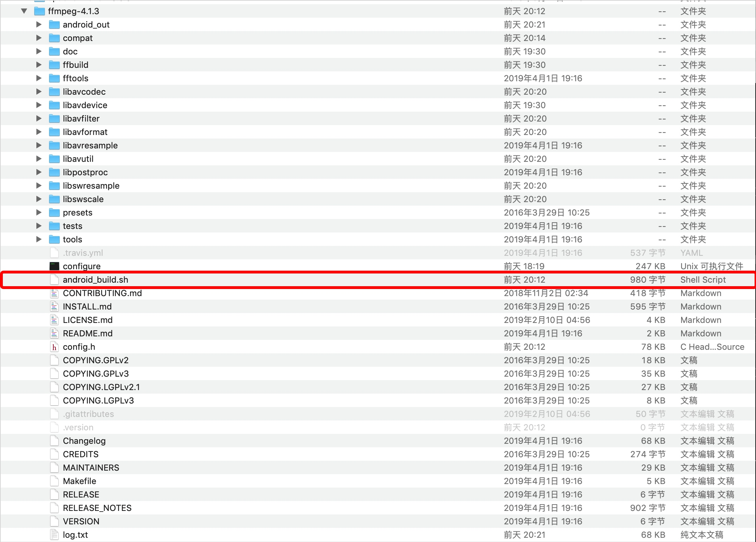Select the libswresample folder icon
This screenshot has width=756, height=542.
[x=54, y=186]
